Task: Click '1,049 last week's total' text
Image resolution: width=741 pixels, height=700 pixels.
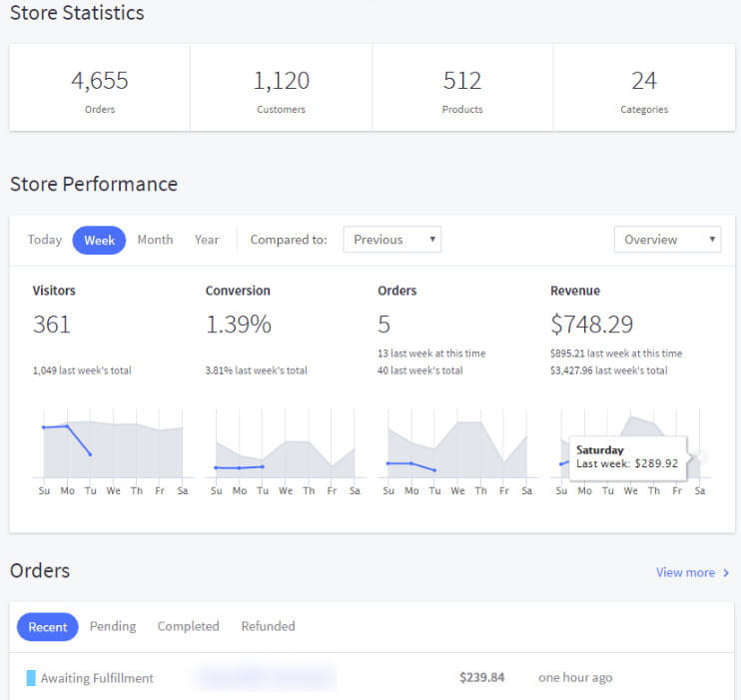Action: pyautogui.click(x=82, y=370)
